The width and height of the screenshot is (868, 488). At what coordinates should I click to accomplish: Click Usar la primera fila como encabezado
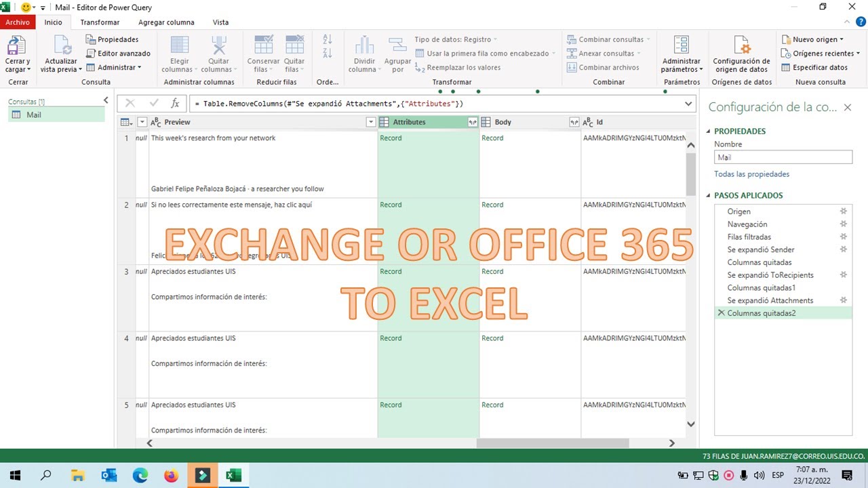click(485, 54)
